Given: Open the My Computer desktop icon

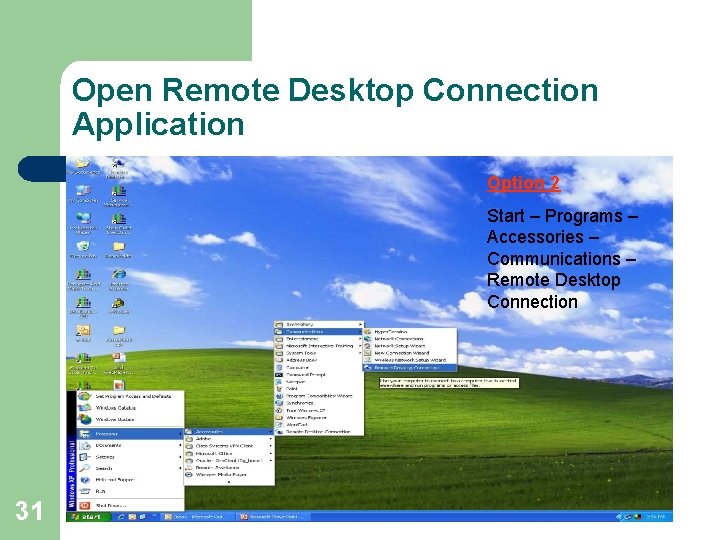Looking at the screenshot, I should click(x=83, y=193).
